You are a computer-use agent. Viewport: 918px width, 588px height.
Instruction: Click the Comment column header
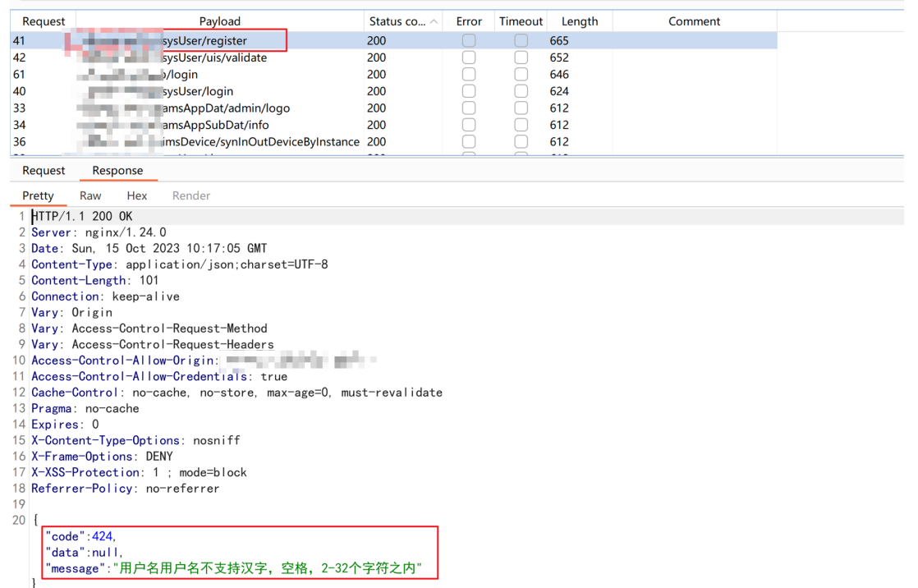[695, 21]
